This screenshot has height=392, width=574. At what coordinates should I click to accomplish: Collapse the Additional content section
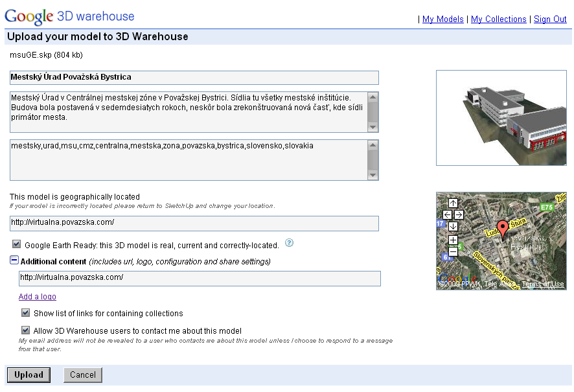[x=14, y=260]
